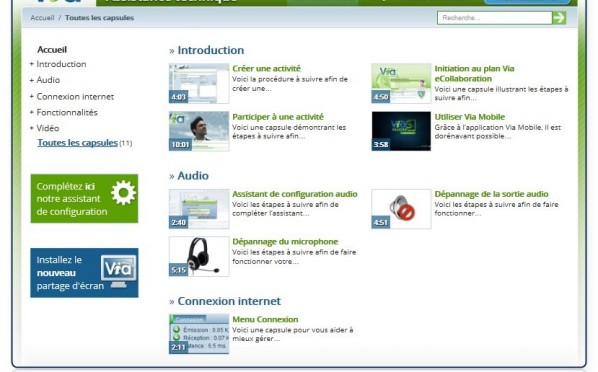
Task: Click the gear icon in configuration banner
Action: pyautogui.click(x=124, y=193)
